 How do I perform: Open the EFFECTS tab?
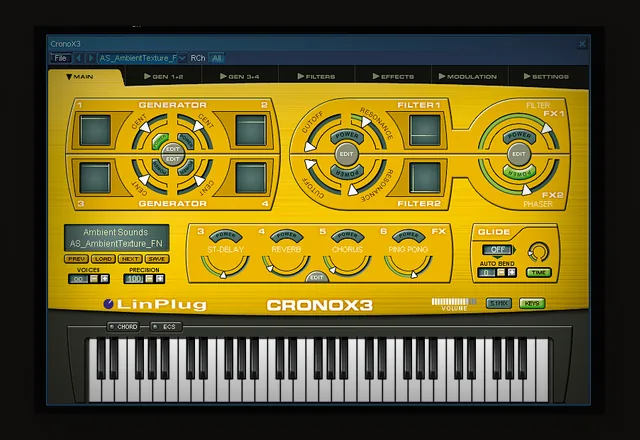[x=393, y=76]
